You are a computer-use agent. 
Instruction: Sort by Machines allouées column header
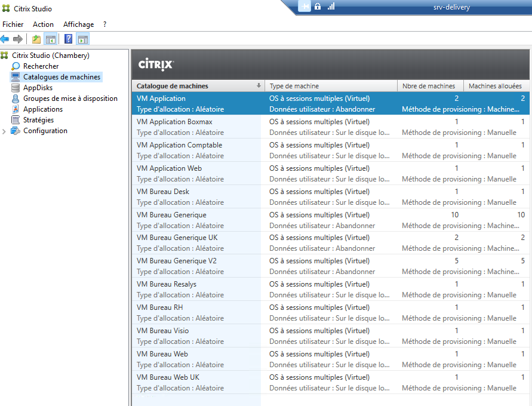click(x=496, y=86)
